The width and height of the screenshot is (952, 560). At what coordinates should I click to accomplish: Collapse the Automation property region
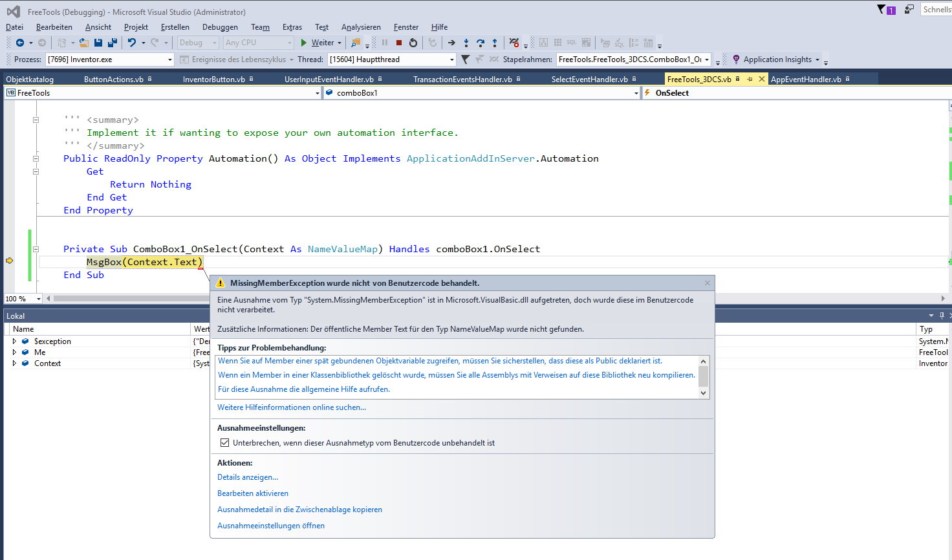pyautogui.click(x=36, y=158)
